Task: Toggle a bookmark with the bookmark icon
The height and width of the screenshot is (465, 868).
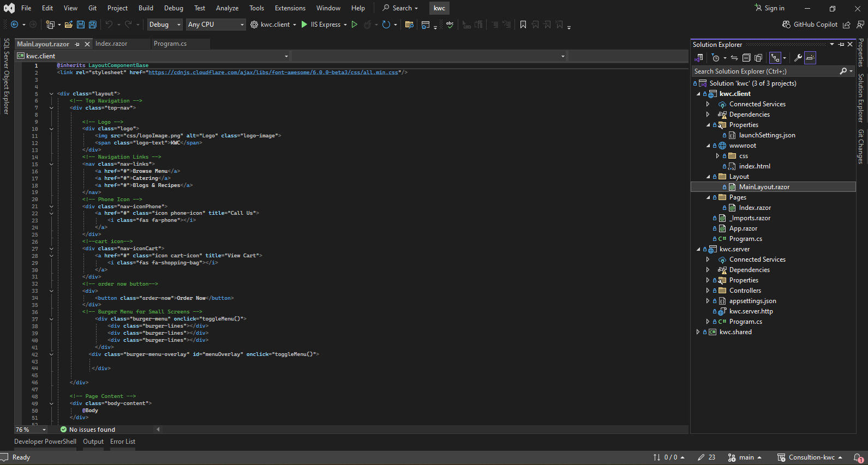Action: point(523,25)
